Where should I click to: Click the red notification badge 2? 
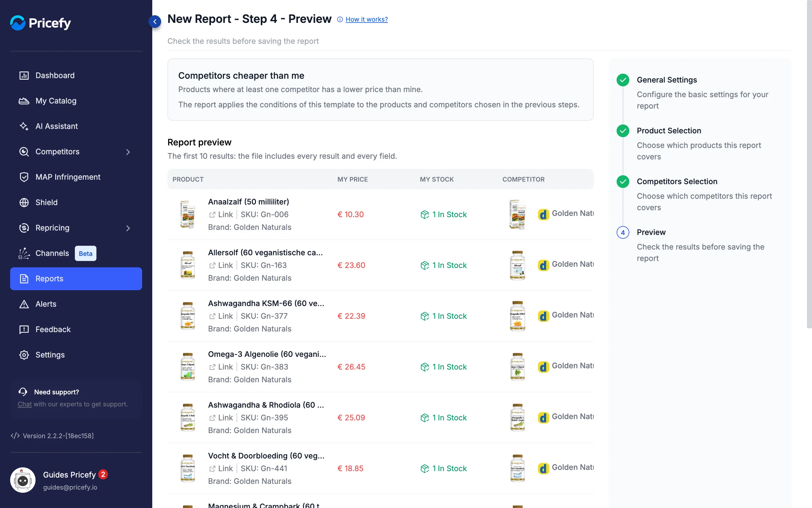pyautogui.click(x=103, y=474)
